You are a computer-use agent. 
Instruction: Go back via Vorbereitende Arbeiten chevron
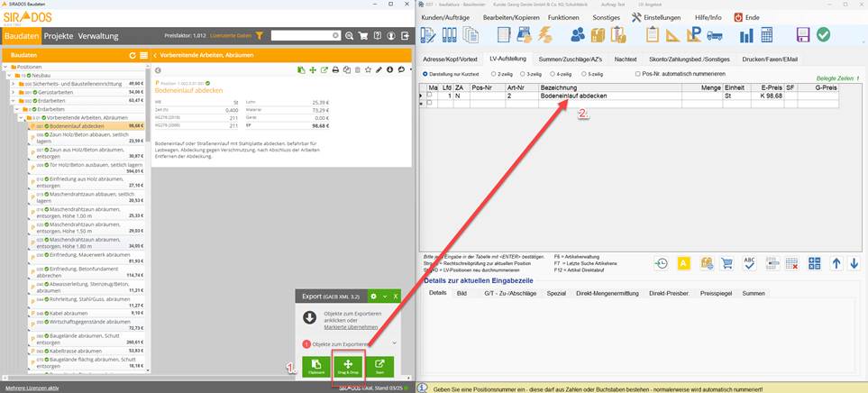(156, 55)
